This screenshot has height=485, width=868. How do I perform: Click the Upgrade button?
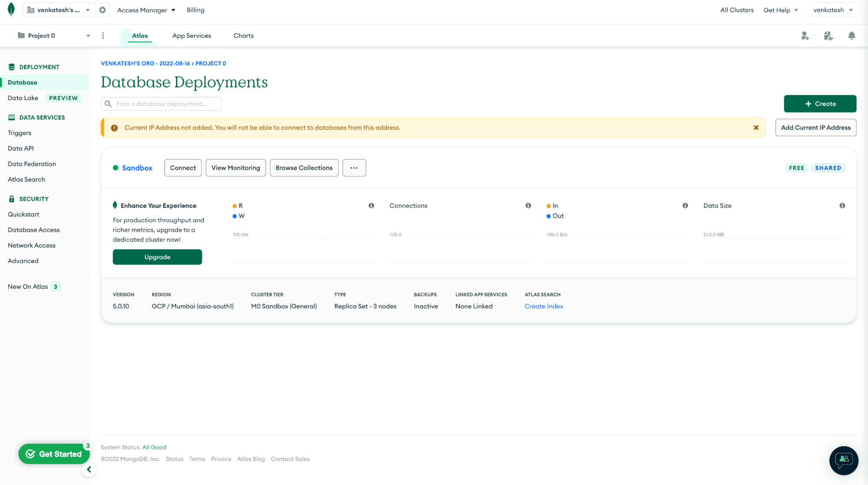click(157, 257)
